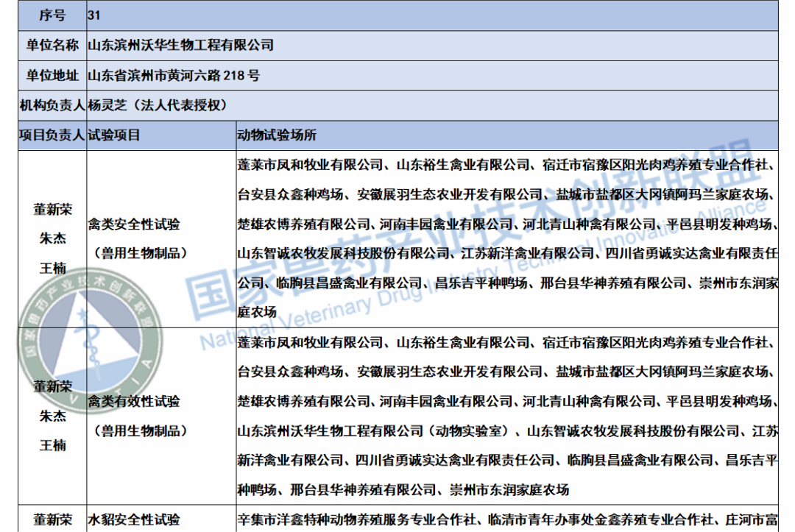Click （兽用生物制品） under 禽类安全性试验
Screen dimensions: 795x532
click(x=141, y=253)
